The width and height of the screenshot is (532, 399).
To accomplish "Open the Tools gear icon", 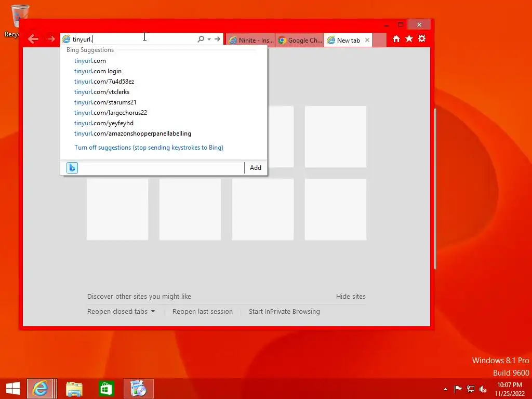I will (x=422, y=38).
